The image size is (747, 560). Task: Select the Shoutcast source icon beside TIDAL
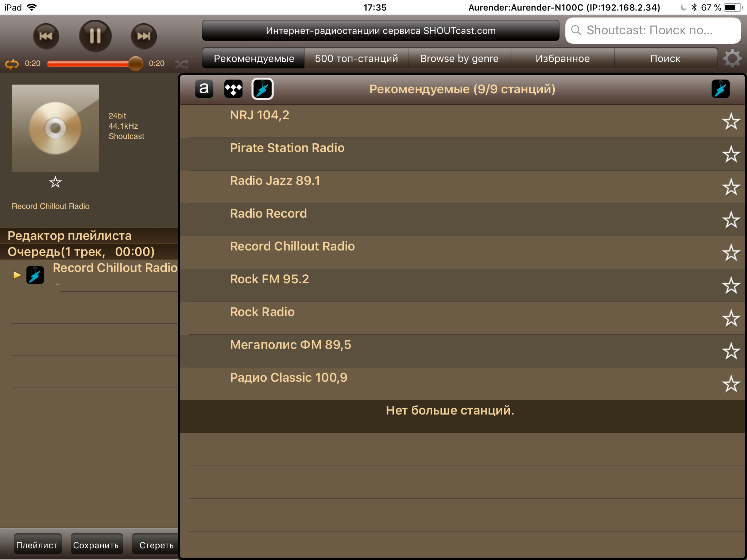pos(263,89)
